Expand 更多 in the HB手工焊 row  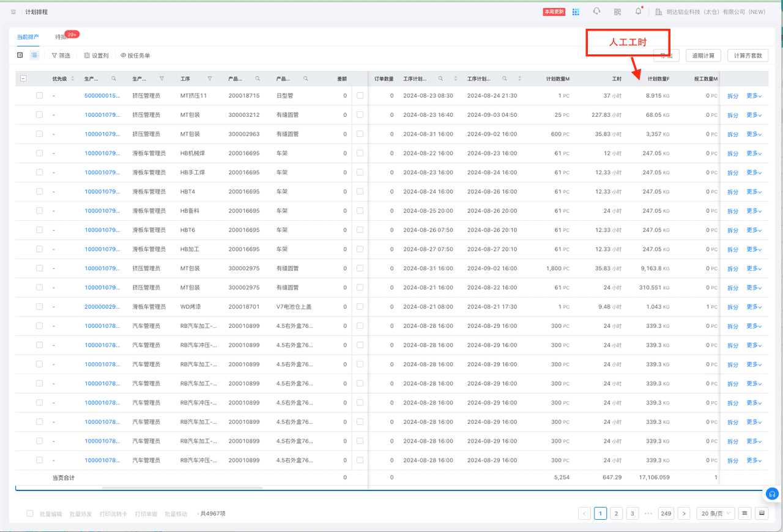click(754, 172)
